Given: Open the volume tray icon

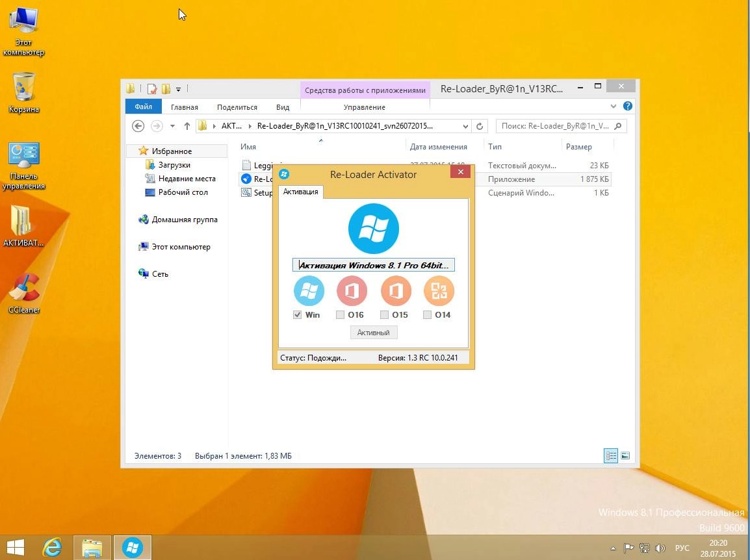Looking at the screenshot, I should click(660, 548).
